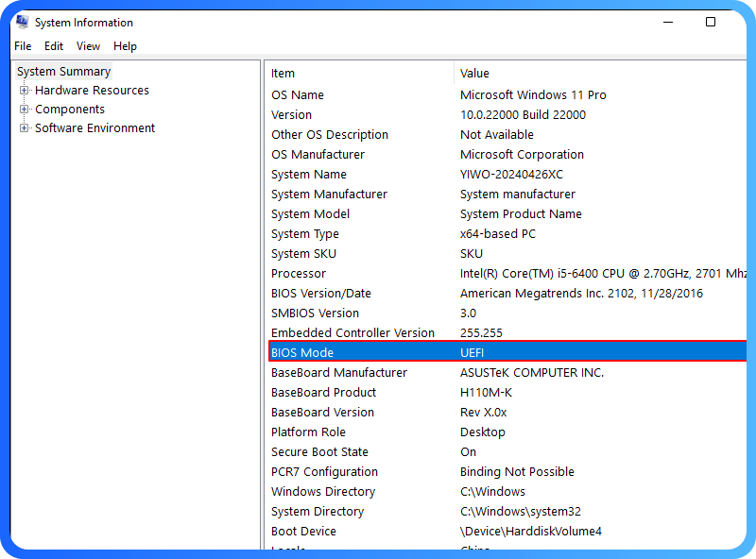Select System Summary in the tree

(x=63, y=72)
